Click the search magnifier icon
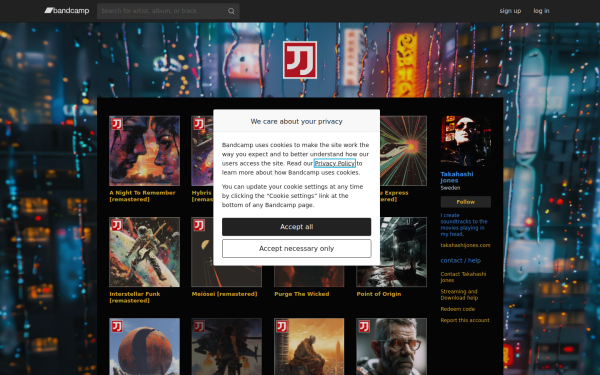The image size is (600, 375). (x=231, y=11)
